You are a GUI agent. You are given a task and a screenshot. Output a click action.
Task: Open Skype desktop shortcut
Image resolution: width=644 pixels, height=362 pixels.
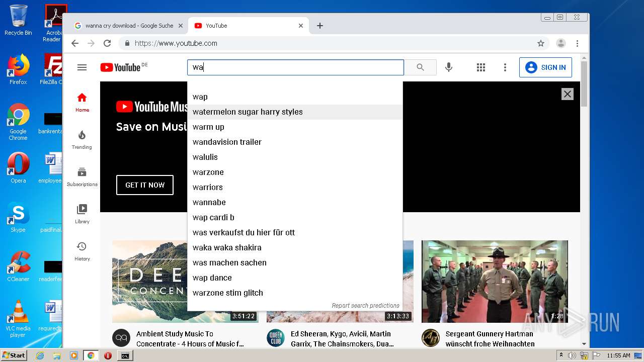18,217
